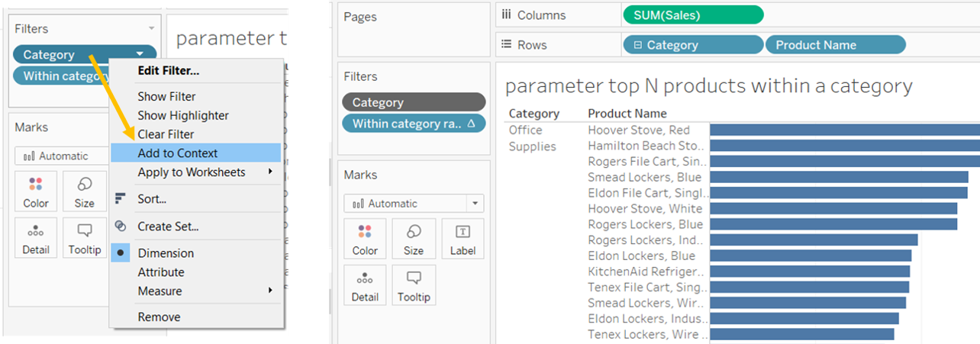Viewport: 980px width, 344px height.
Task: Click Rogers Lockers, Ind.. label
Action: tap(647, 240)
